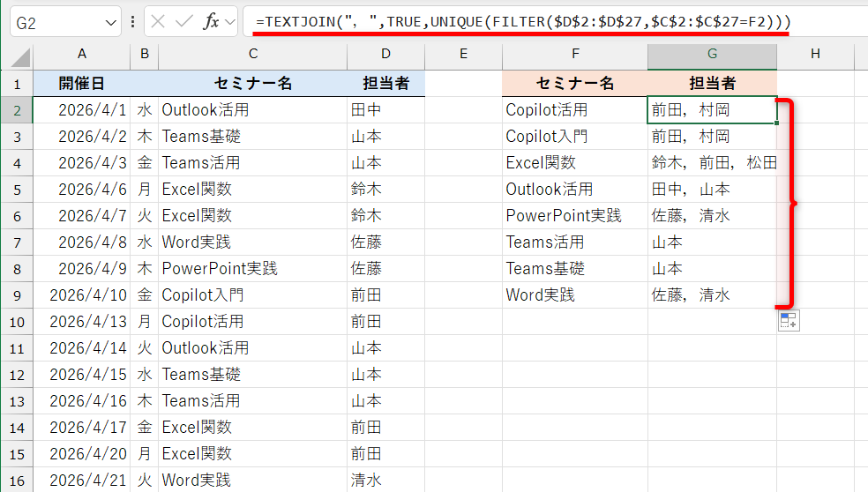
Task: Select cell with date 2026/4/1
Action: point(82,109)
